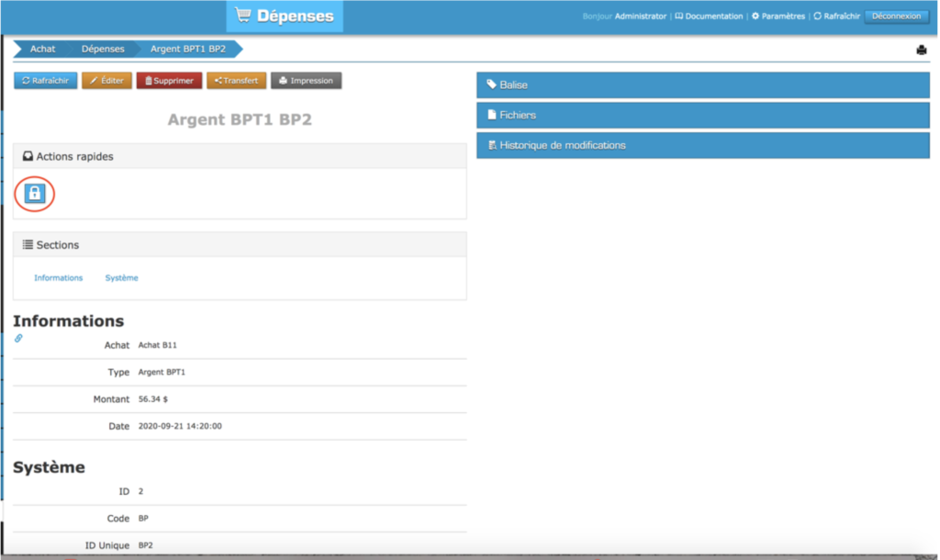Click the grey Impression button

(306, 81)
